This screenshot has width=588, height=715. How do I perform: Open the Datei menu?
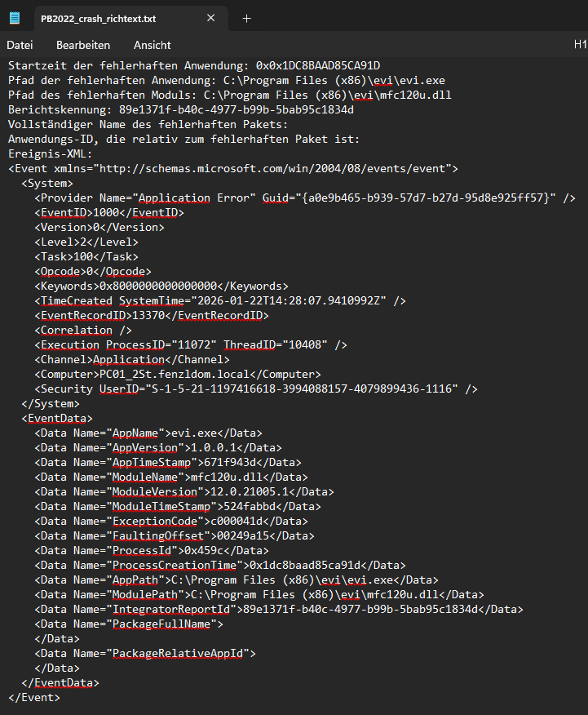(20, 45)
